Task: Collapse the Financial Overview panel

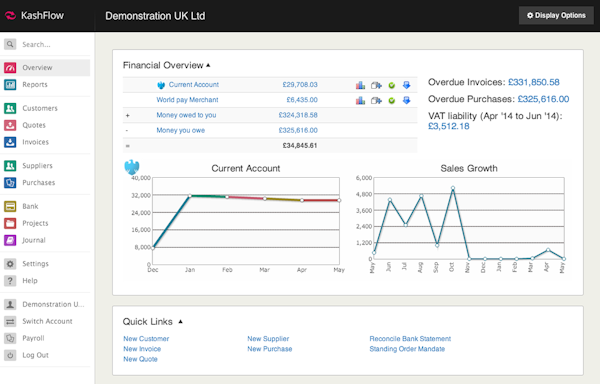Action: [x=208, y=65]
